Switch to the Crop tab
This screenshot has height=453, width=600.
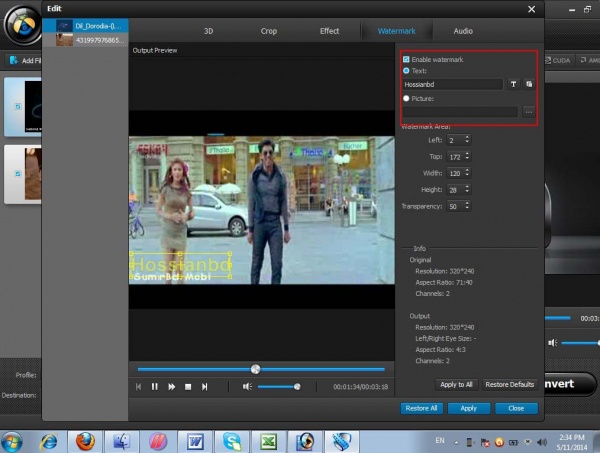tap(269, 31)
